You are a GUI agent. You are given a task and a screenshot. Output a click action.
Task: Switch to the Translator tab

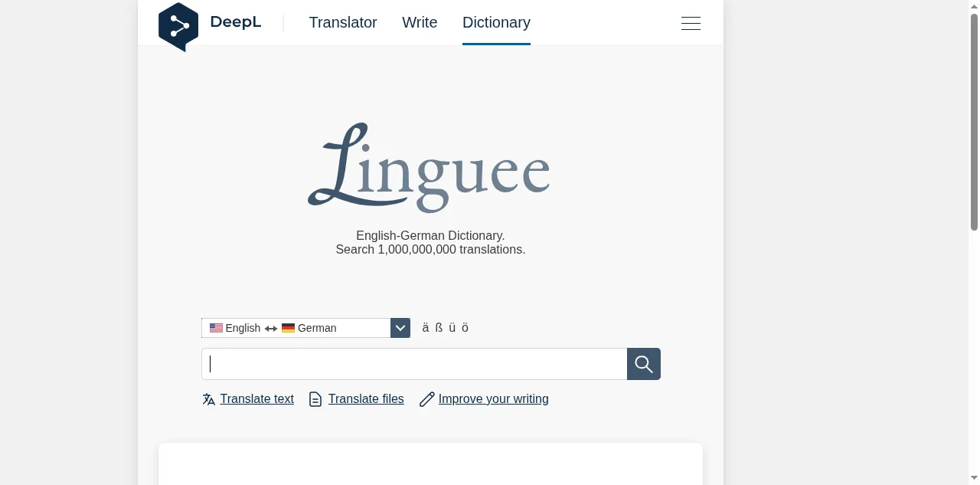(x=343, y=22)
